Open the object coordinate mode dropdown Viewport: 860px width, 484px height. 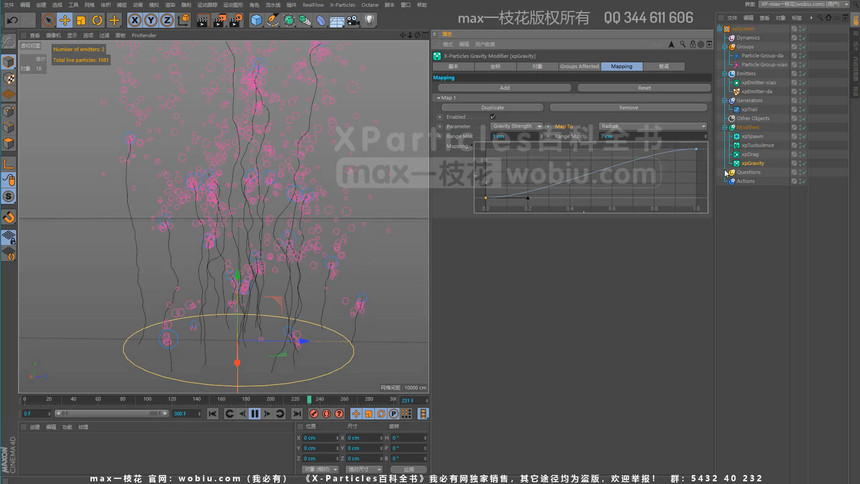320,469
